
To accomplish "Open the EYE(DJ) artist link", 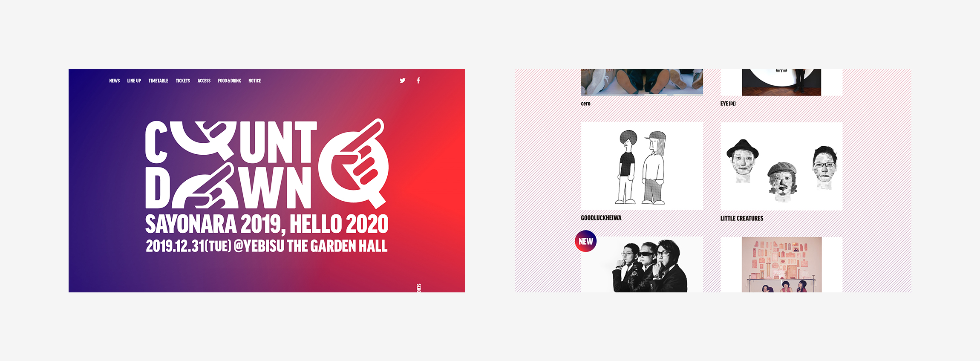I will click(x=728, y=104).
